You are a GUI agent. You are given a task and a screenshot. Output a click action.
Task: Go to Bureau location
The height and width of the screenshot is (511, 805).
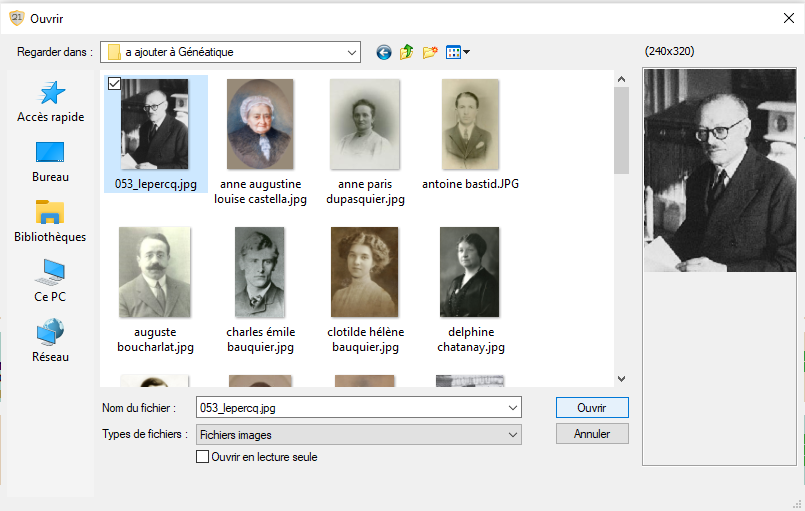pos(50,162)
